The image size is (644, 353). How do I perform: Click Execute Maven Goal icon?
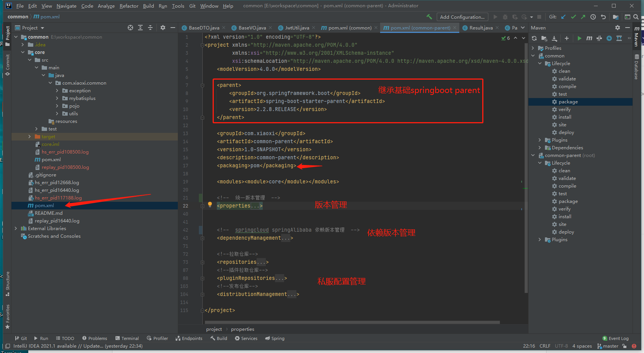(x=589, y=38)
